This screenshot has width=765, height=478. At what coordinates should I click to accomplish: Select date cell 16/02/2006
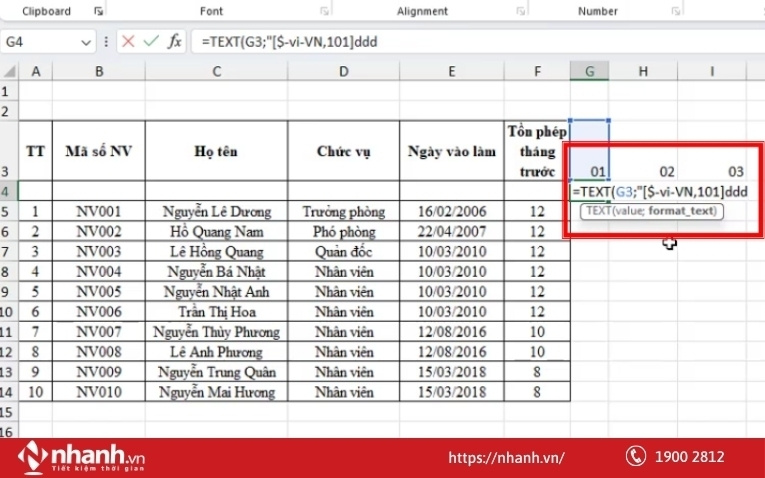pos(452,212)
